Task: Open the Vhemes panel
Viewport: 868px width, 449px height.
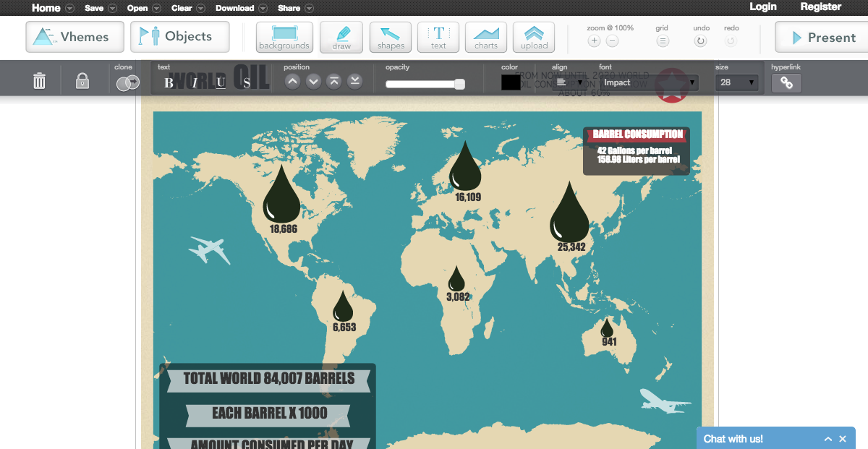Action: coord(75,37)
